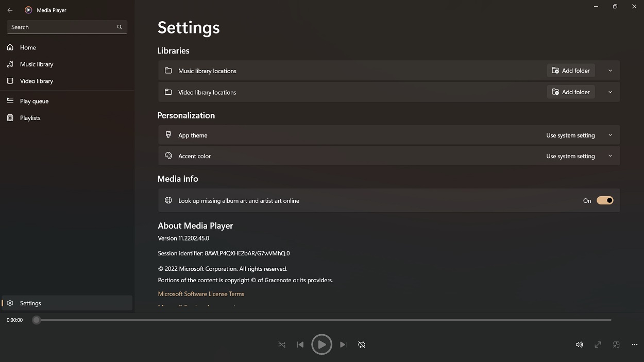Click the Playlists icon
The image size is (644, 362).
click(10, 118)
